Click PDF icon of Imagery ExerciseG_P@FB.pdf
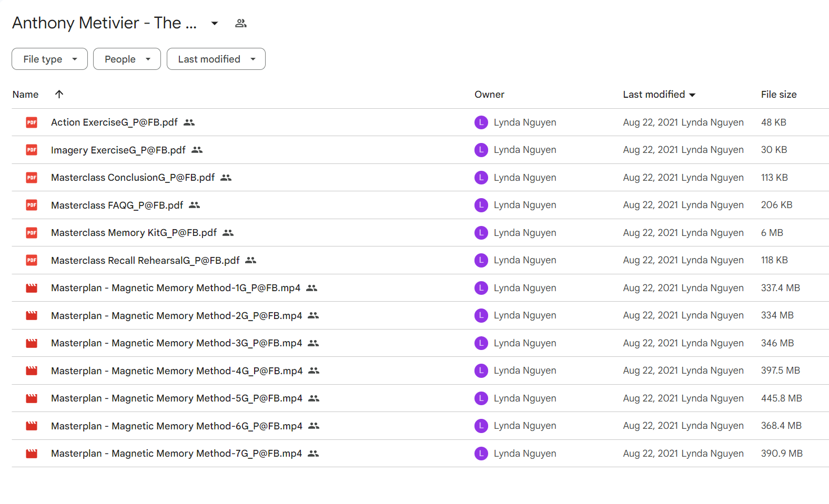The width and height of the screenshot is (829, 504). (32, 150)
